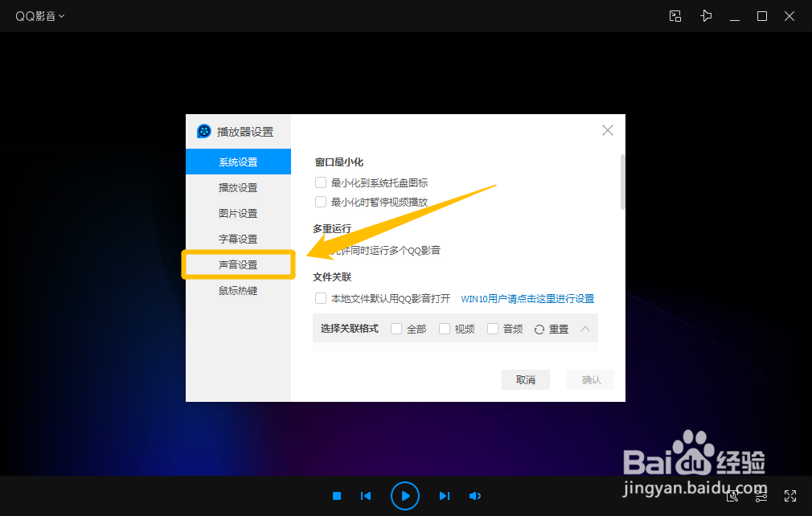Click 重置 to reset file associations
This screenshot has width=812, height=516.
552,330
